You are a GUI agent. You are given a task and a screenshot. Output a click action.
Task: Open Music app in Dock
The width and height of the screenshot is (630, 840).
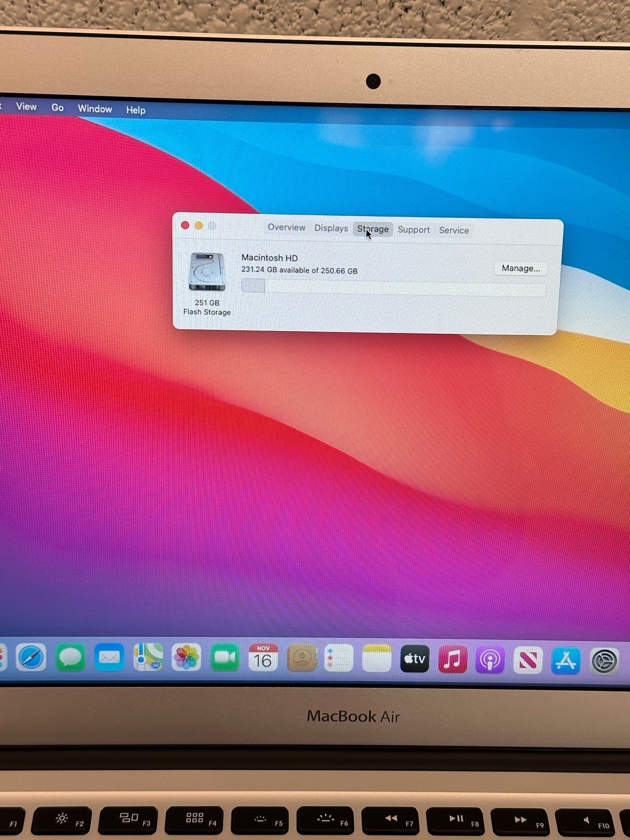point(453,659)
